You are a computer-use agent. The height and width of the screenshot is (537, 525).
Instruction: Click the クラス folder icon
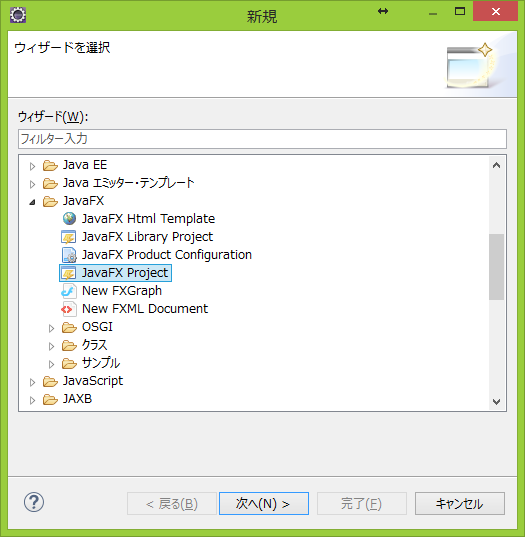coord(69,346)
